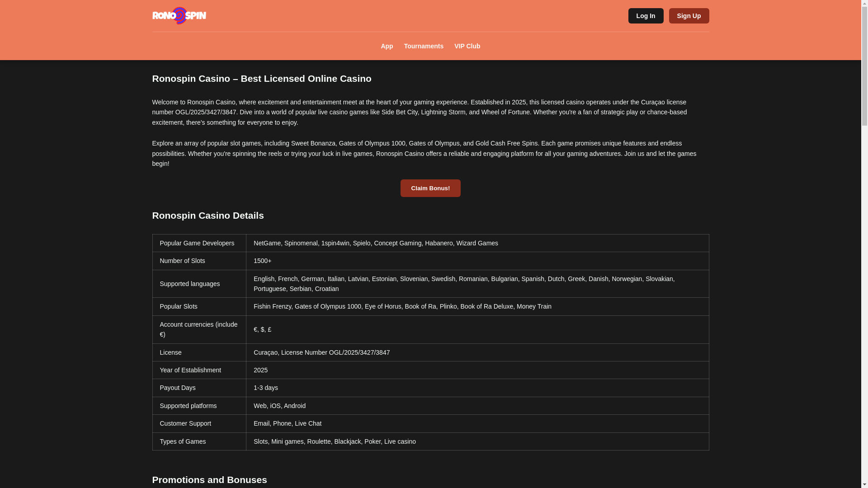The width and height of the screenshot is (868, 488).
Task: Select the Account currencies label cell
Action: (199, 329)
